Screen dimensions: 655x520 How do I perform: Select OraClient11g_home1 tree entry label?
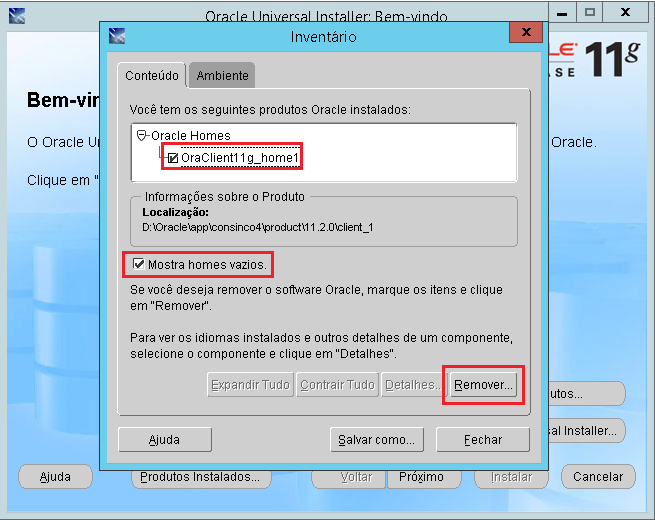240,158
